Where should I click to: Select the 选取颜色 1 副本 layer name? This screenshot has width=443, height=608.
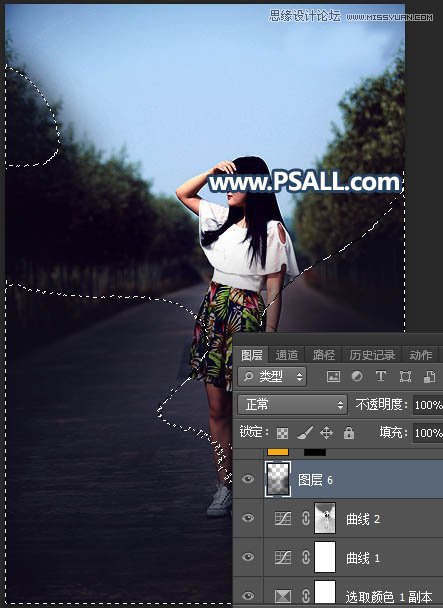point(389,597)
